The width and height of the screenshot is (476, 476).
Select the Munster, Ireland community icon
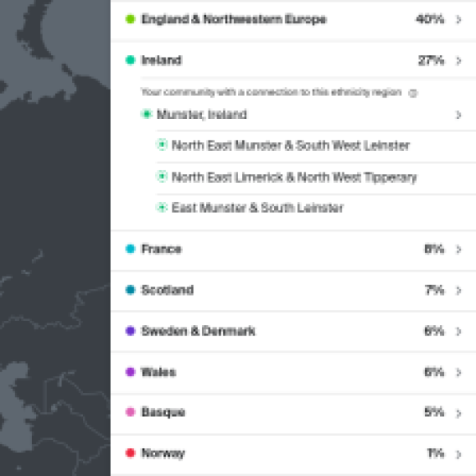click(x=147, y=114)
